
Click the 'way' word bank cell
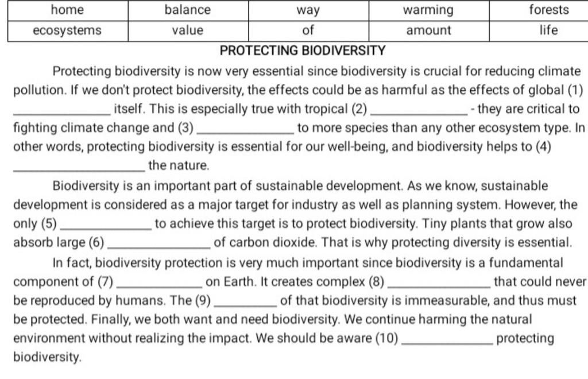point(308,10)
